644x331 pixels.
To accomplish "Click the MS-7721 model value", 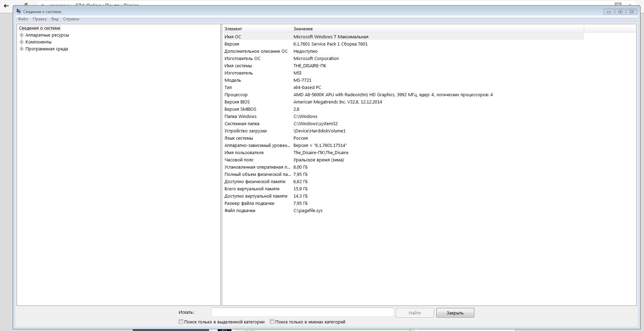I will tap(302, 80).
